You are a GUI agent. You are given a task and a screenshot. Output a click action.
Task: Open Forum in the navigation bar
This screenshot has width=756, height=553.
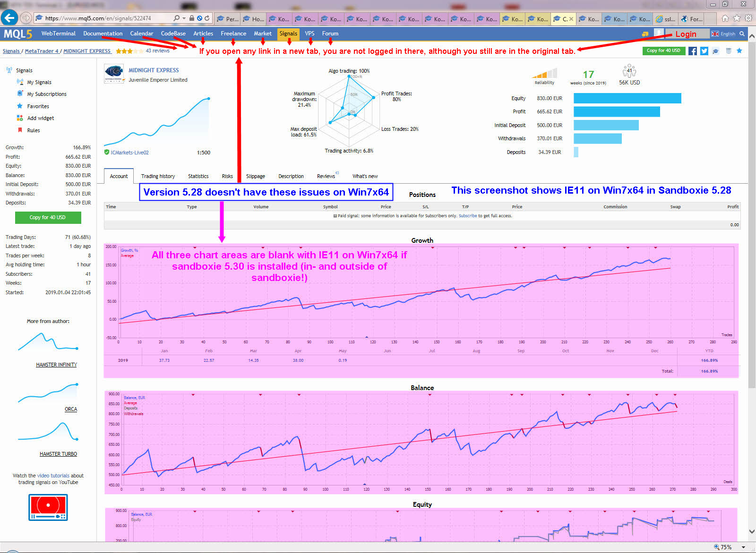pyautogui.click(x=330, y=34)
